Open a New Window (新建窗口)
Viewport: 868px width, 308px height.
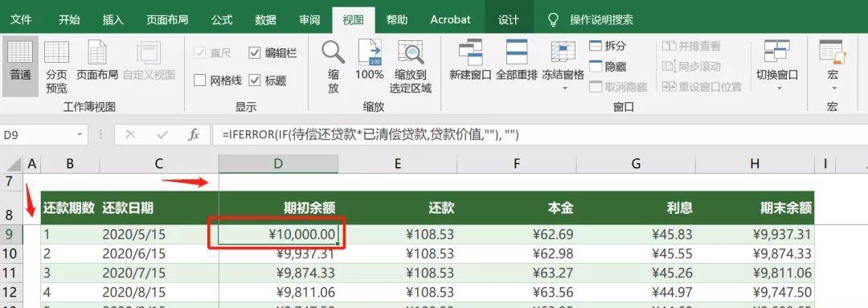coord(470,60)
